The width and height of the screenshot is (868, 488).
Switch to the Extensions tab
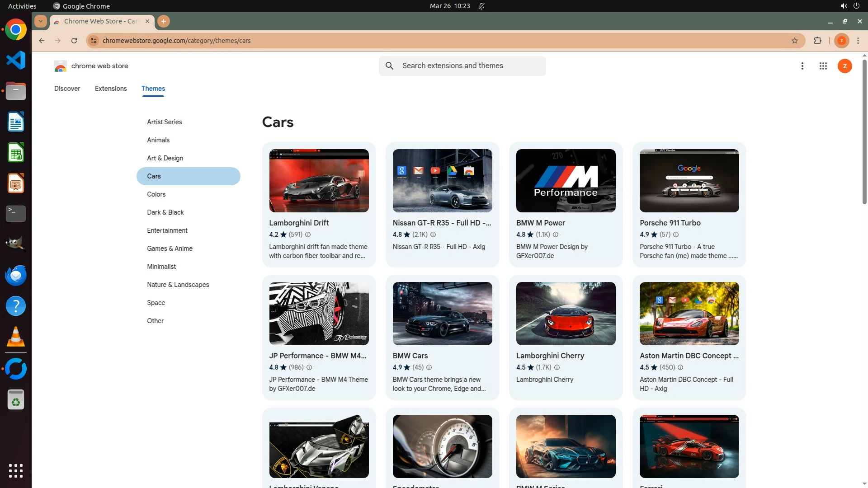tap(111, 89)
